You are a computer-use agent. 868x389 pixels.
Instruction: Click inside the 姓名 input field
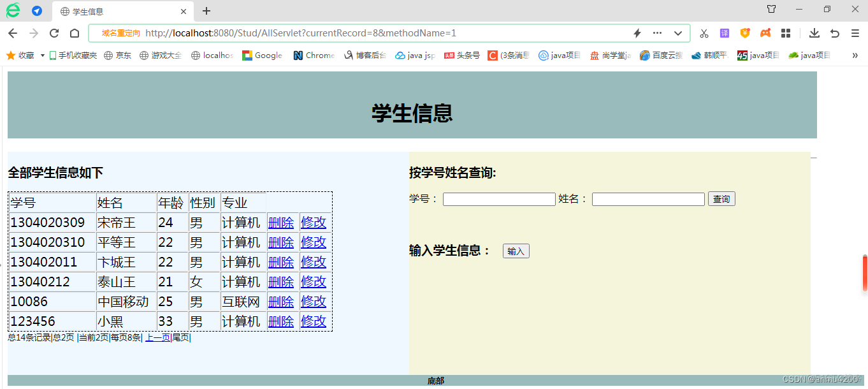647,199
